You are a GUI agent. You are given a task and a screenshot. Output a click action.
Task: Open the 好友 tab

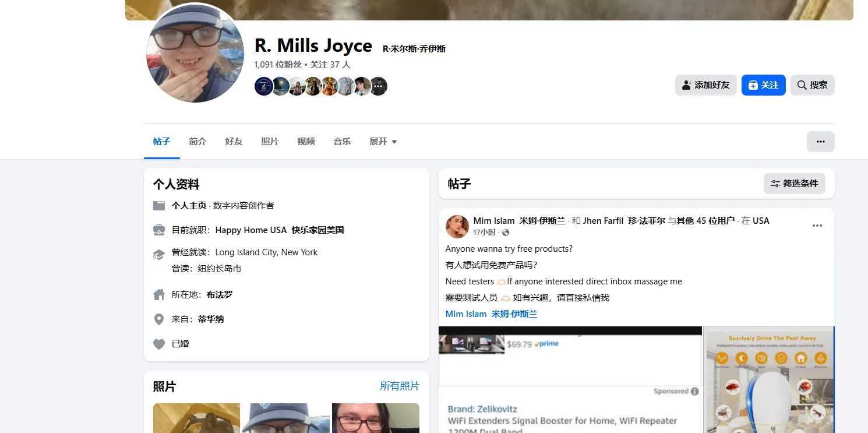[x=234, y=142]
